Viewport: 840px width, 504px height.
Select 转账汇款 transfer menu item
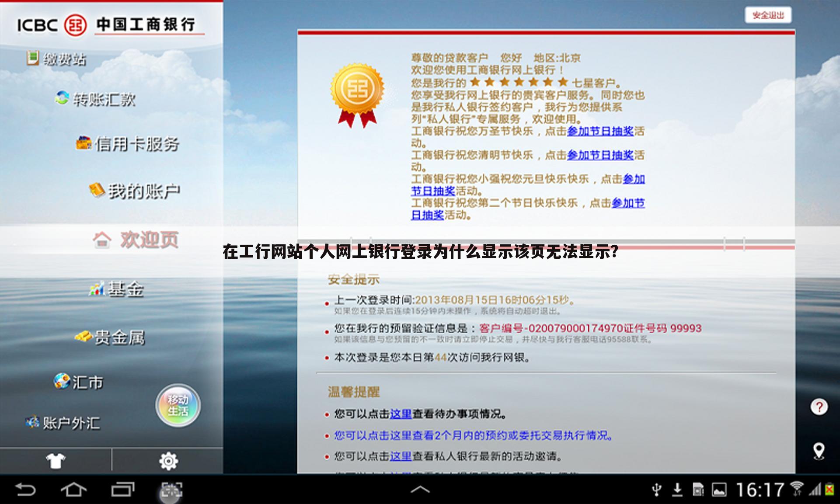95,99
